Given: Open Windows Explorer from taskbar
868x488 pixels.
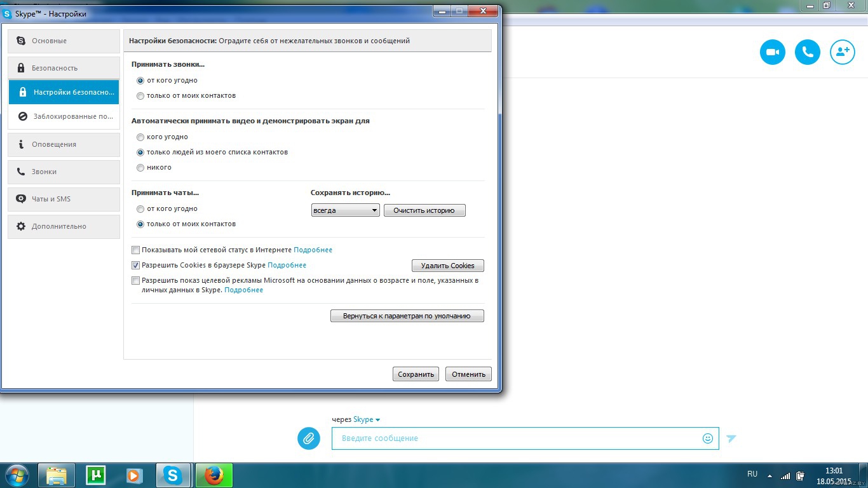Looking at the screenshot, I should [57, 475].
